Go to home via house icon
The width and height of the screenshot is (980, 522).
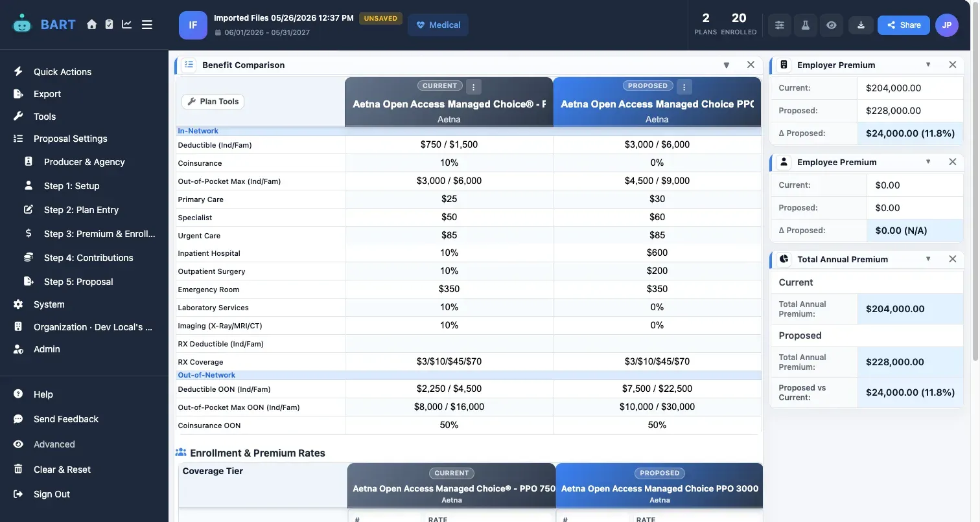pyautogui.click(x=91, y=25)
